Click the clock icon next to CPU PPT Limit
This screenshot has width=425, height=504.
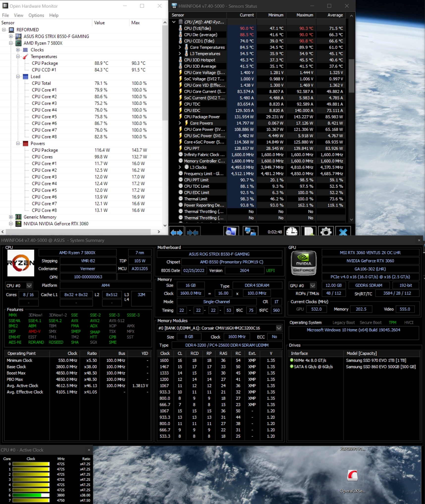pyautogui.click(x=181, y=180)
